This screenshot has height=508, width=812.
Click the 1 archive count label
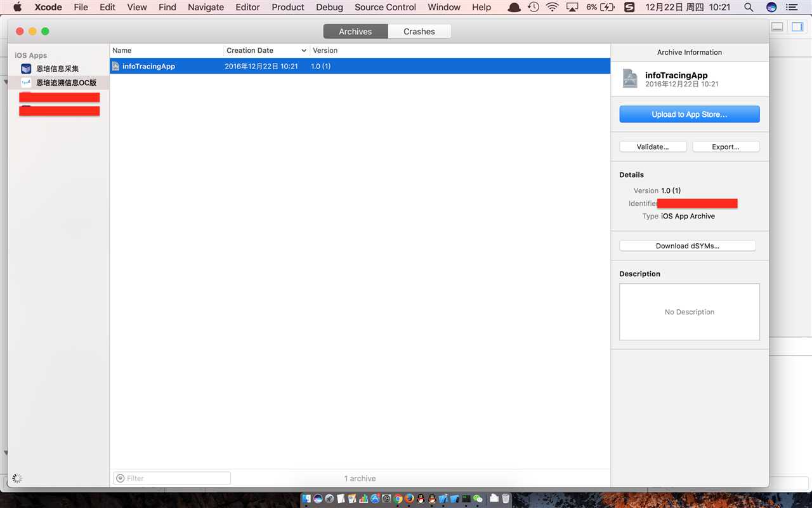(360, 478)
